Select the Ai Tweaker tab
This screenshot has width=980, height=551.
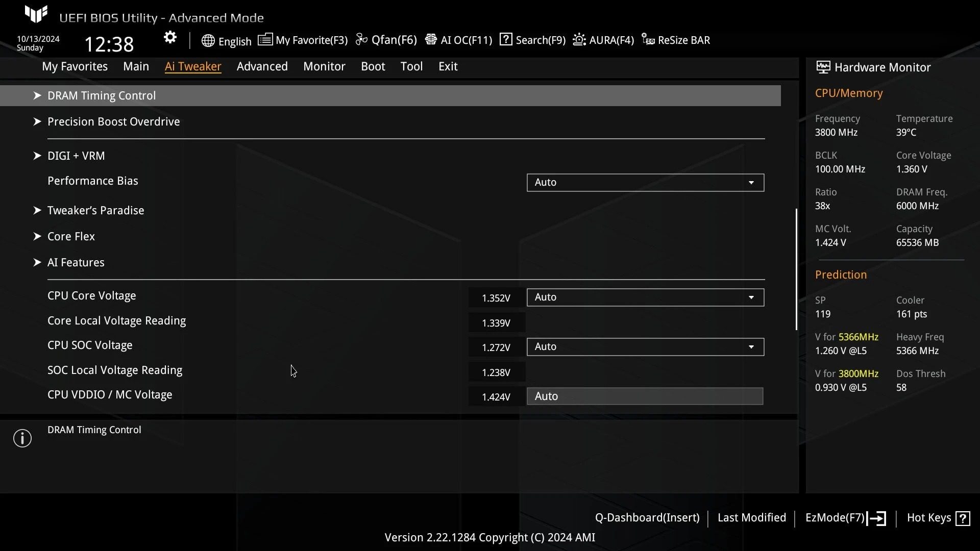[193, 66]
